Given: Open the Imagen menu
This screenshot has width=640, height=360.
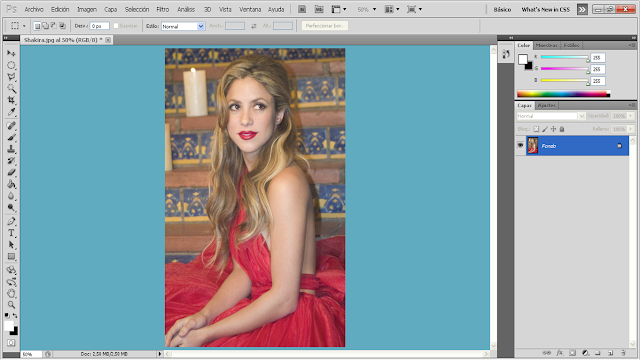Looking at the screenshot, I should point(87,9).
